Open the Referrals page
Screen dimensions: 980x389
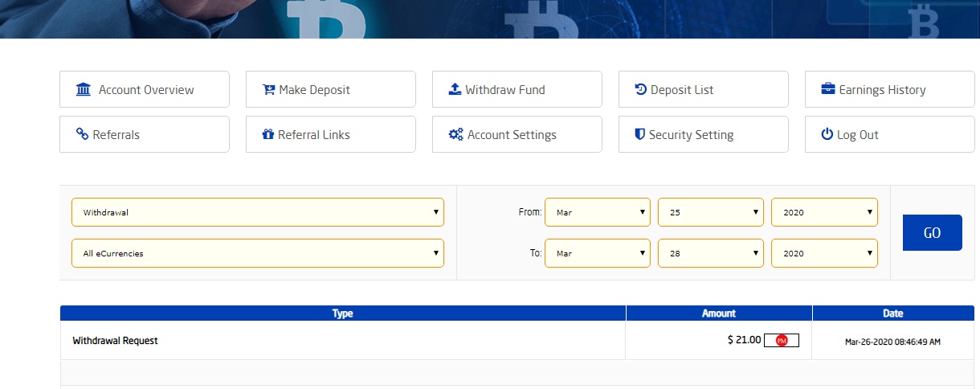pos(145,134)
